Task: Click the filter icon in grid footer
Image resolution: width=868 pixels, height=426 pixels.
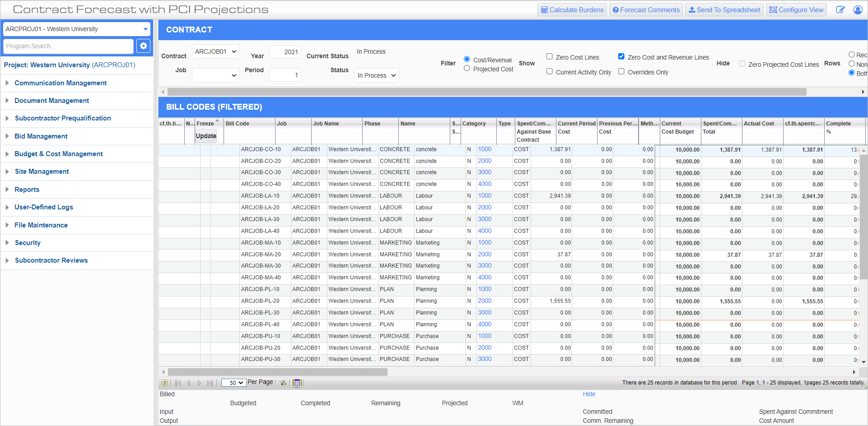Action: tap(283, 383)
